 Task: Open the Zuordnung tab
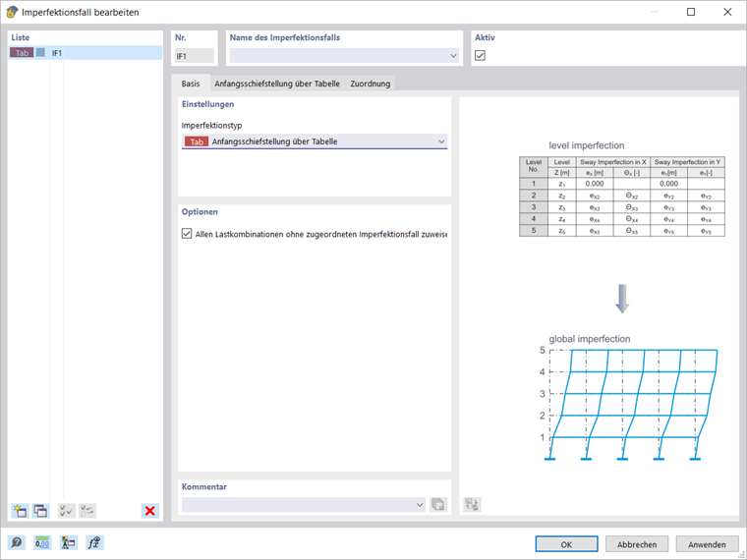point(371,84)
